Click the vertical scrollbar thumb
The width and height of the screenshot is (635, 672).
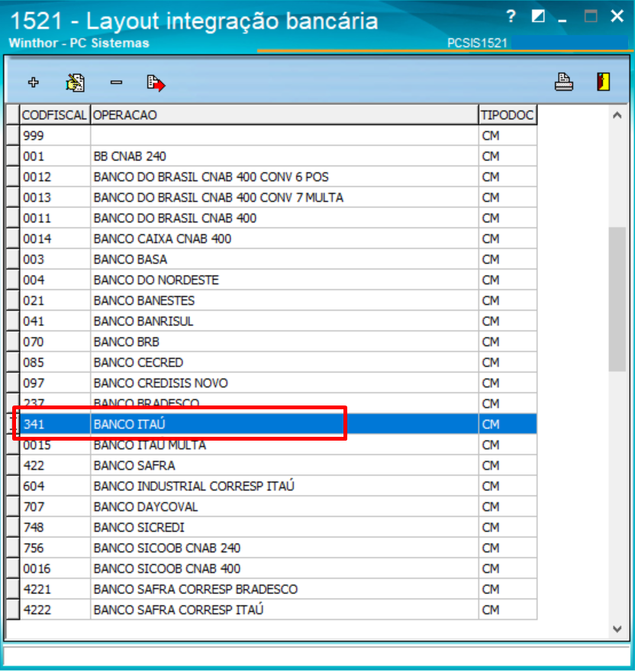[617, 299]
